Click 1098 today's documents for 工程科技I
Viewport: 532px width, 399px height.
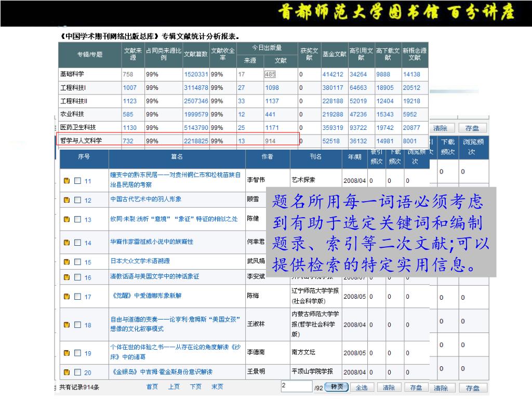pyautogui.click(x=272, y=87)
